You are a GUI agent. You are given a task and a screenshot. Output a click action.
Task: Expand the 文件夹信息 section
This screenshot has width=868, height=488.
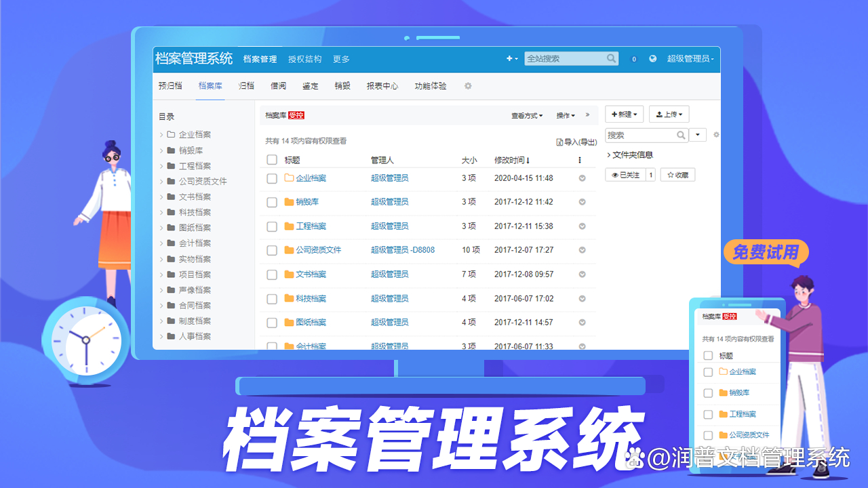click(x=630, y=155)
